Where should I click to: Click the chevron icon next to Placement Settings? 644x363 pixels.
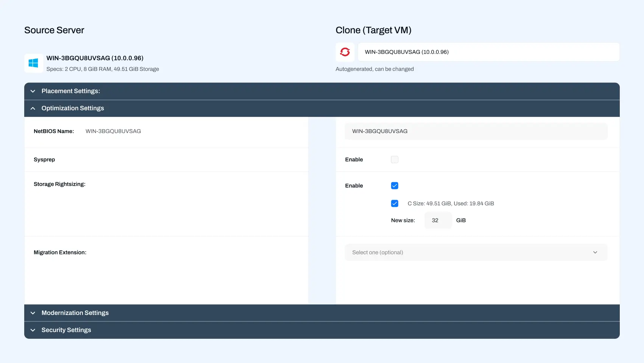click(33, 91)
